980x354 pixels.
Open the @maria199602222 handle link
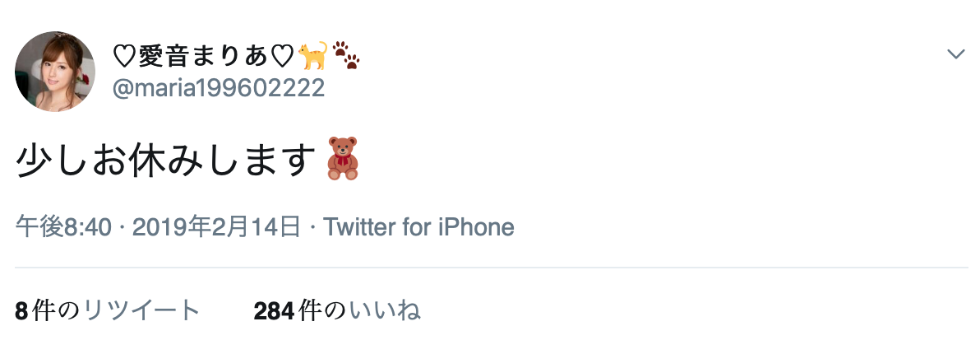click(x=219, y=88)
